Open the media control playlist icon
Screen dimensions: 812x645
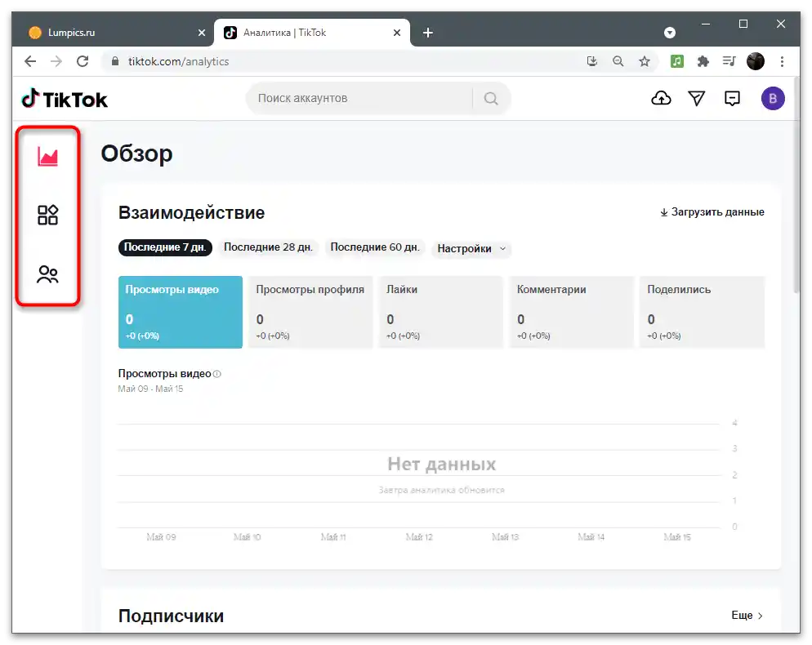(x=729, y=61)
